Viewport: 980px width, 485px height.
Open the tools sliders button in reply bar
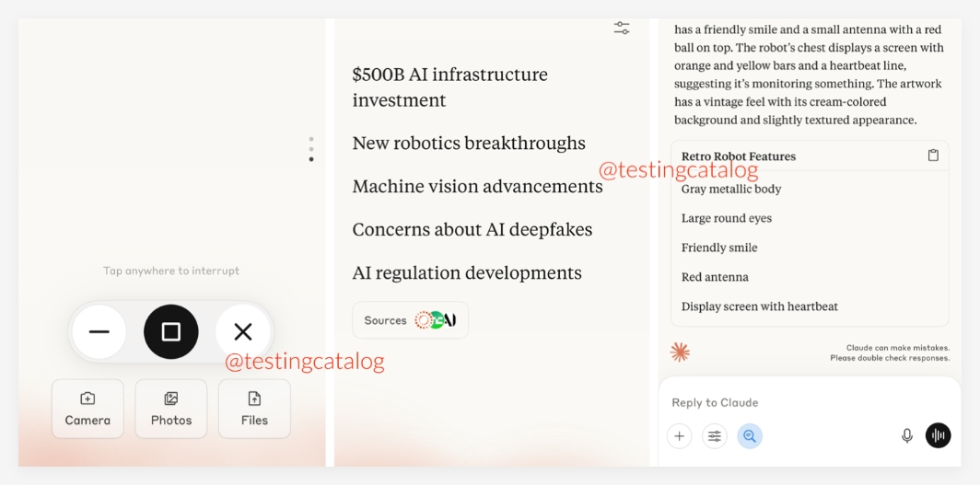coord(715,436)
